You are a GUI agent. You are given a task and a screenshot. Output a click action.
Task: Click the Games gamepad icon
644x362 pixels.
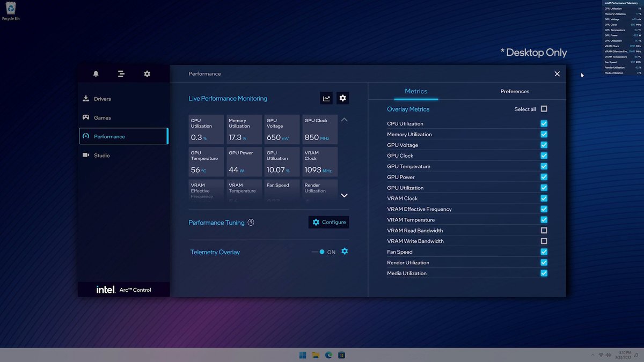coord(86,117)
